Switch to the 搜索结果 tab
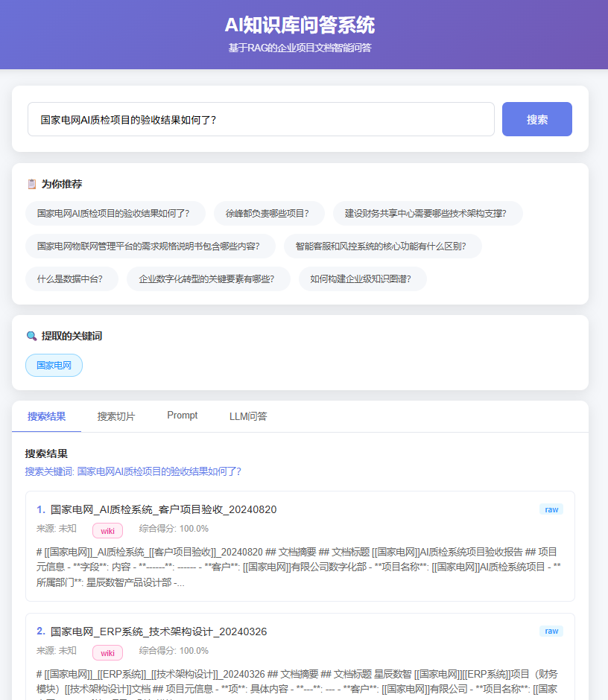The width and height of the screenshot is (608, 700). (x=46, y=416)
